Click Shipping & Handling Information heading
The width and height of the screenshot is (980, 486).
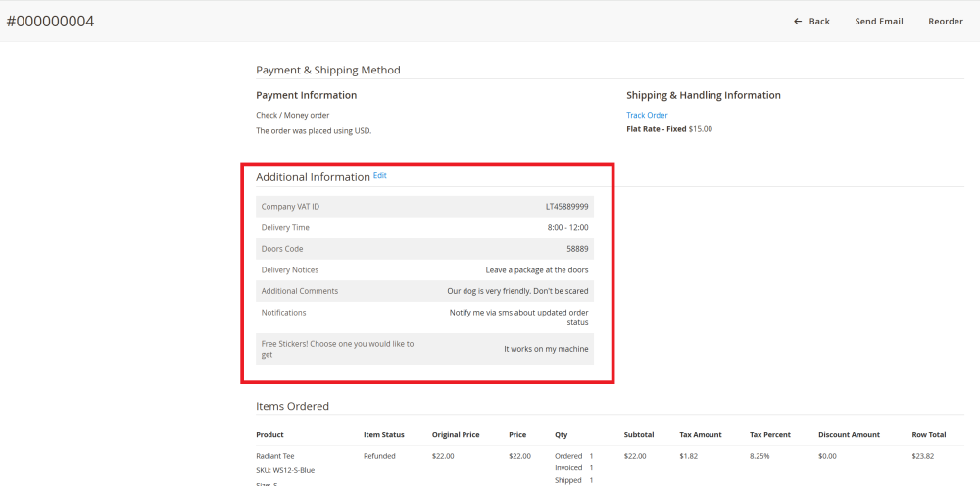(x=703, y=96)
